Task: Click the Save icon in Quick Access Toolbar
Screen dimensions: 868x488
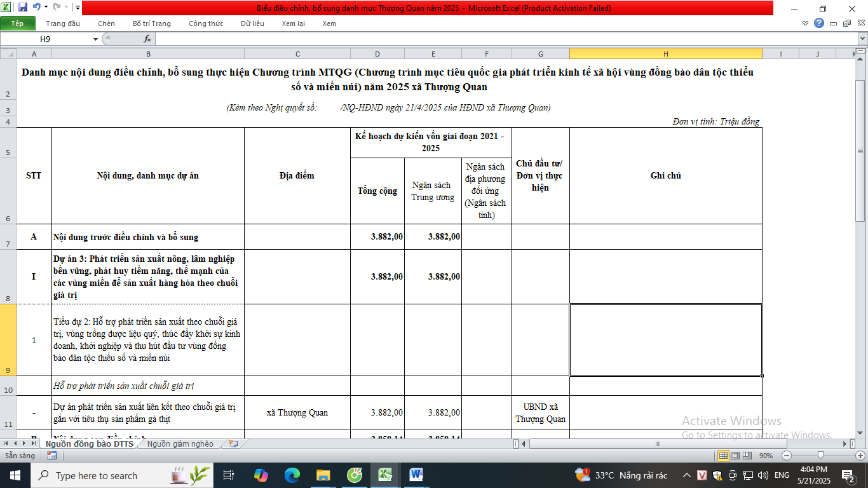Action: point(23,8)
